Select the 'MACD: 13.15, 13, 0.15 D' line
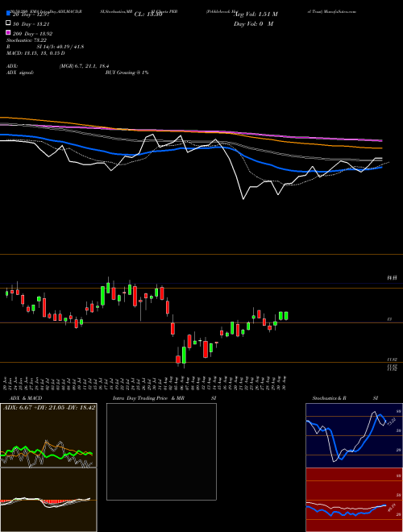This screenshot has width=403, height=532. click(x=35, y=53)
